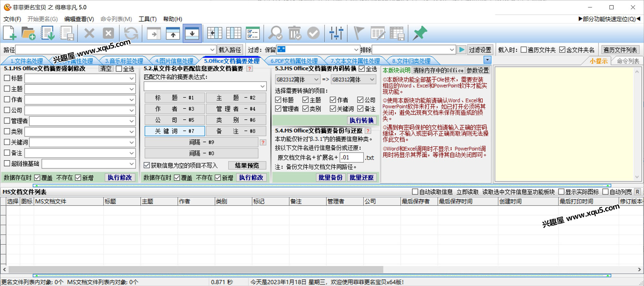The height and width of the screenshot is (286, 644).
Task: Open the 保留 filter dropdown
Action: (x=356, y=50)
